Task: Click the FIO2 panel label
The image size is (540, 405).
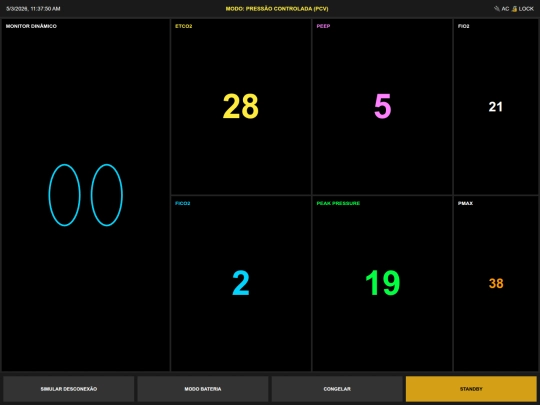Action: [464, 26]
